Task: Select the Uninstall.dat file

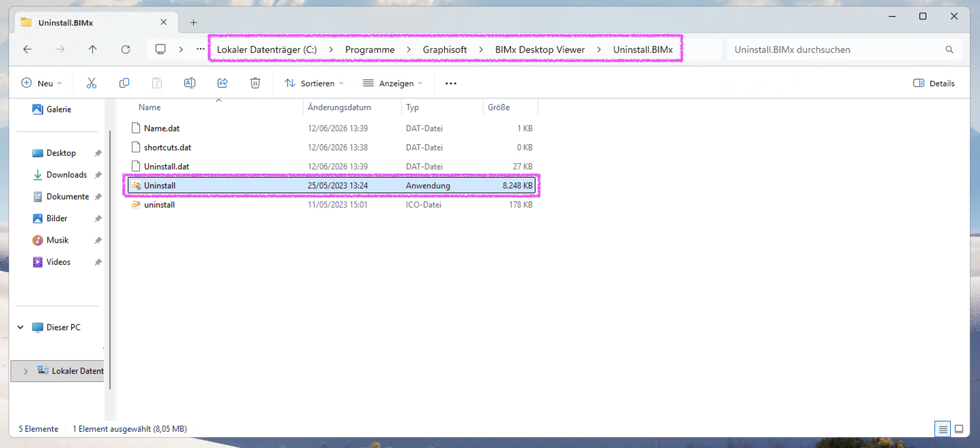Action: pyautogui.click(x=332, y=166)
